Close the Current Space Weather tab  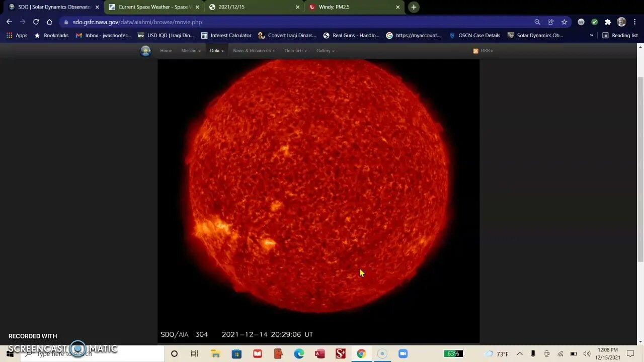(197, 7)
